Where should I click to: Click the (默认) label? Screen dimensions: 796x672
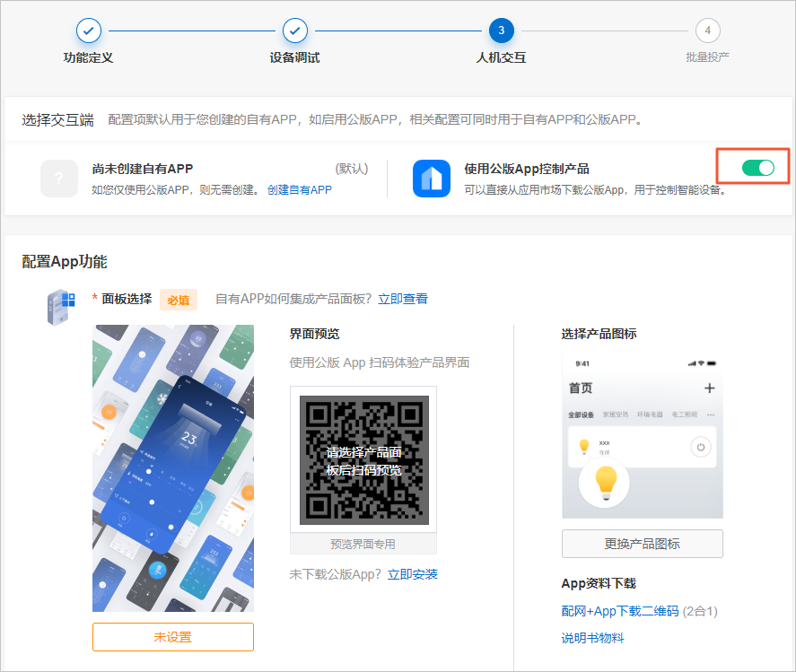click(352, 169)
